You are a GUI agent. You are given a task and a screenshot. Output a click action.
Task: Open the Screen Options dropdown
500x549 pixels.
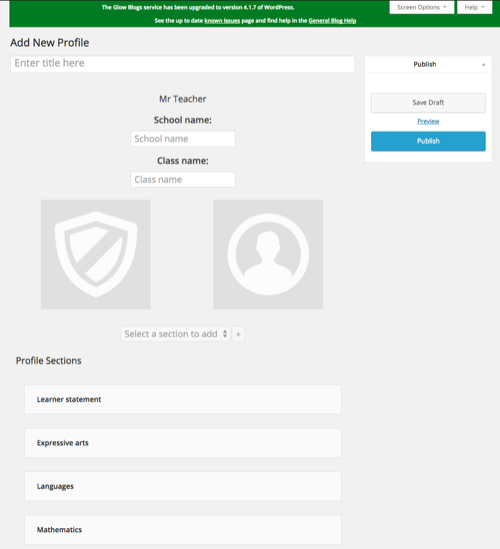[x=422, y=7]
